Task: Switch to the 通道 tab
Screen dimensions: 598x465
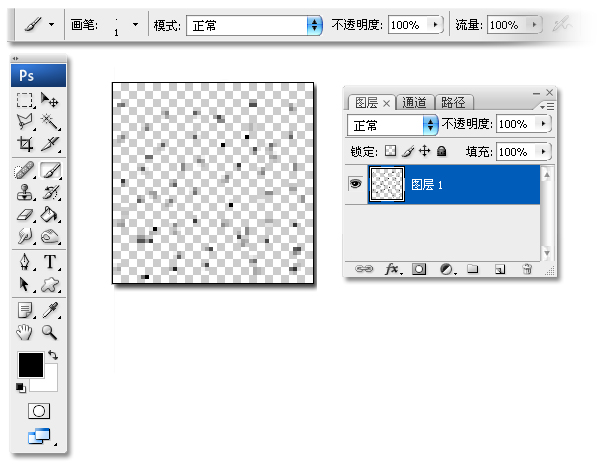Action: coord(415,102)
